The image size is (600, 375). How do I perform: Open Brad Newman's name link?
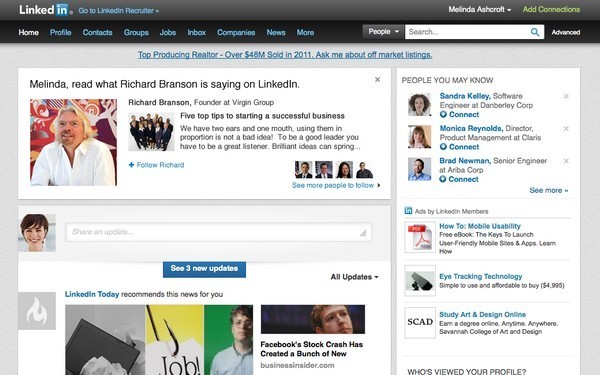pos(465,161)
